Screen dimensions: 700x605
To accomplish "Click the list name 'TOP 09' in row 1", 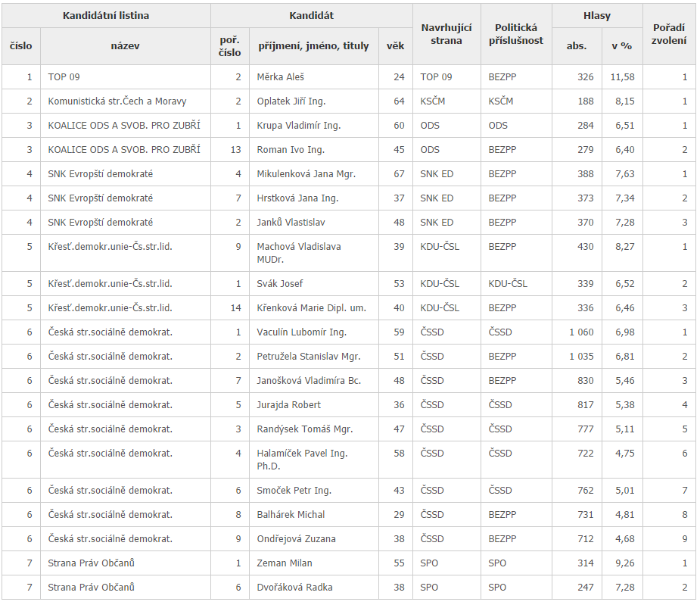I will [x=64, y=76].
